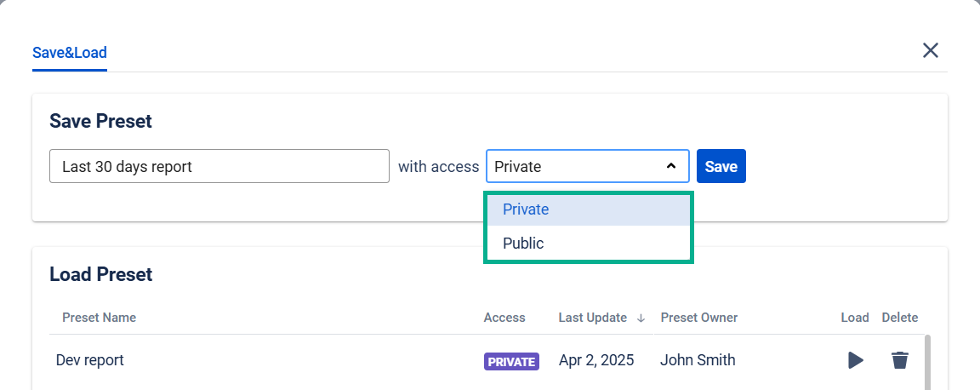Choose the Private access option
The width and height of the screenshot is (980, 390).
point(526,209)
